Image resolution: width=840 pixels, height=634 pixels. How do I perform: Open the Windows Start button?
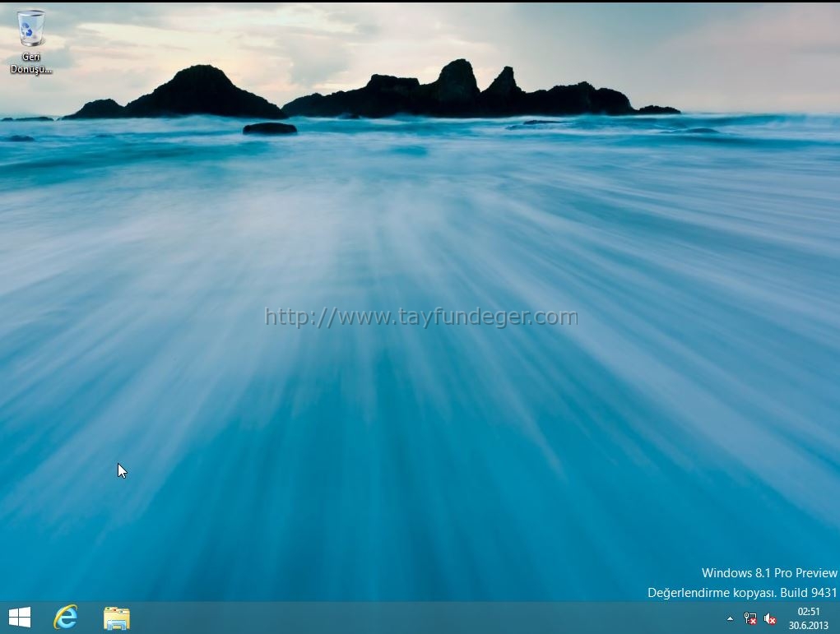[20, 618]
